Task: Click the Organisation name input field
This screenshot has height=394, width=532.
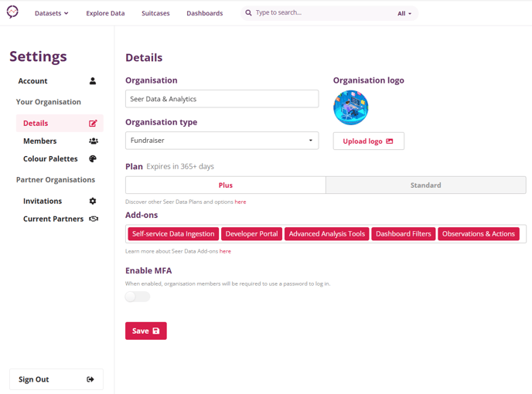Action: tap(222, 99)
